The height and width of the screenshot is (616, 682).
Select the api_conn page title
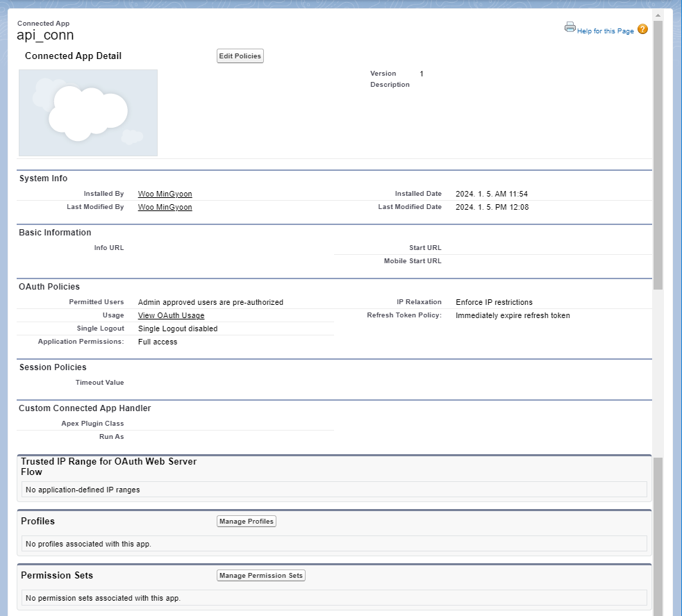(46, 35)
